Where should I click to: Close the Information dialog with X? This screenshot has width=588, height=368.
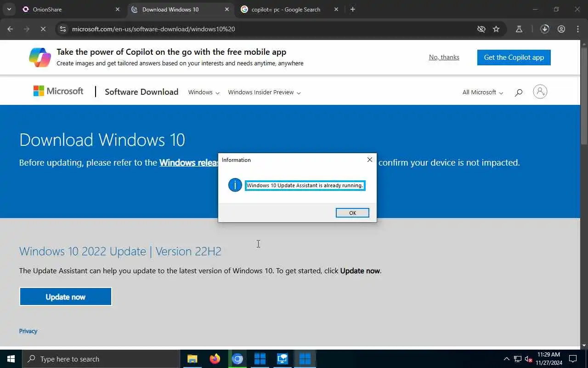tap(369, 160)
